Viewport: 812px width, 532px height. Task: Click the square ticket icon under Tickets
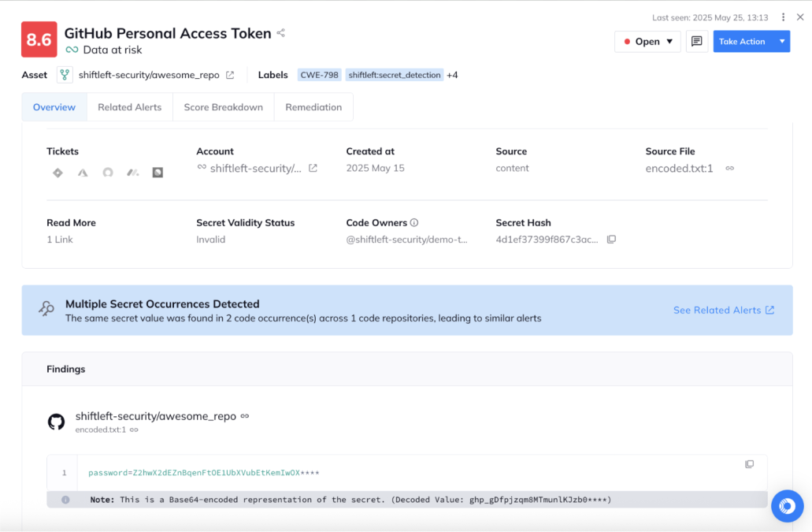(158, 173)
